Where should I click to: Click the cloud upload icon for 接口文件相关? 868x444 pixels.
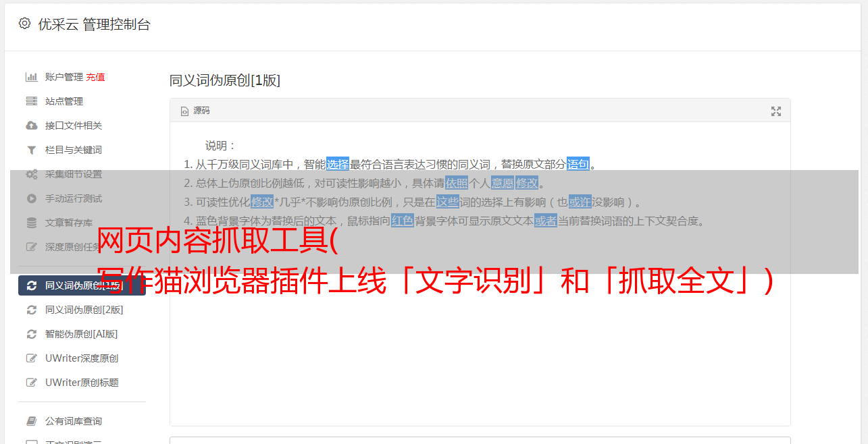click(x=31, y=126)
